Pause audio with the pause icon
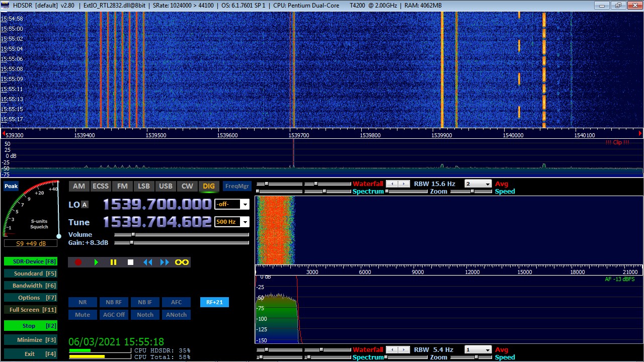 click(x=113, y=261)
